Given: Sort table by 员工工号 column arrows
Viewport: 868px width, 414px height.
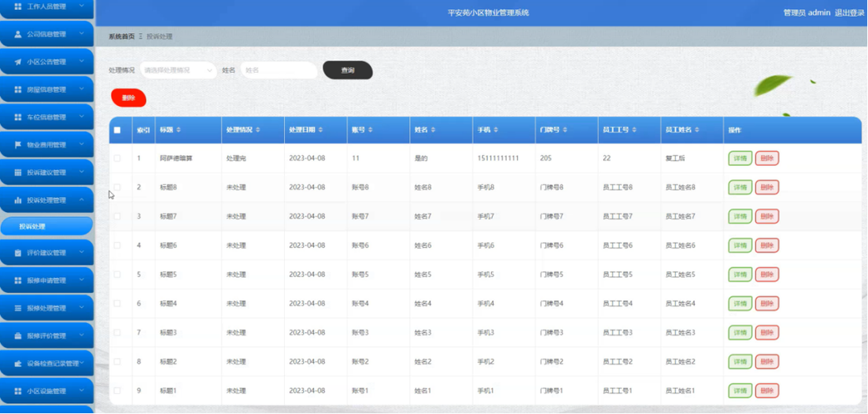Looking at the screenshot, I should click(634, 130).
